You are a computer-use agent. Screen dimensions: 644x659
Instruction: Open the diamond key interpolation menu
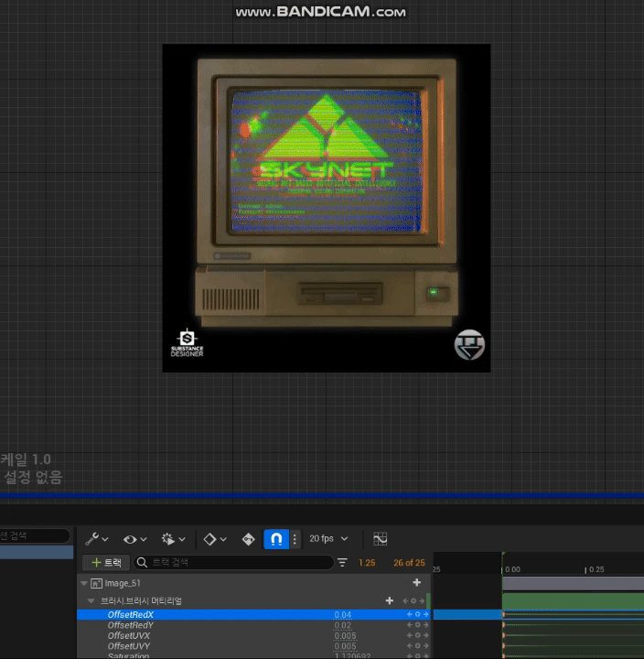[x=215, y=539]
